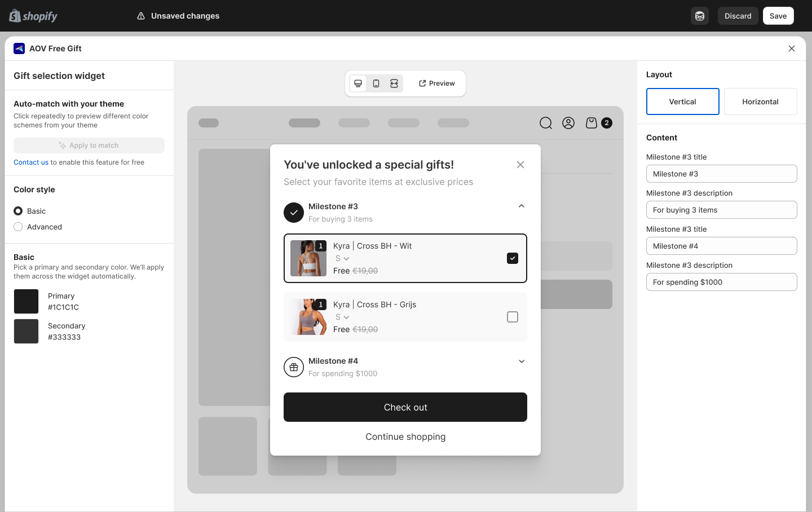The image size is (812, 512).
Task: Open the size dropdown for Cross BH Wit
Action: [342, 258]
